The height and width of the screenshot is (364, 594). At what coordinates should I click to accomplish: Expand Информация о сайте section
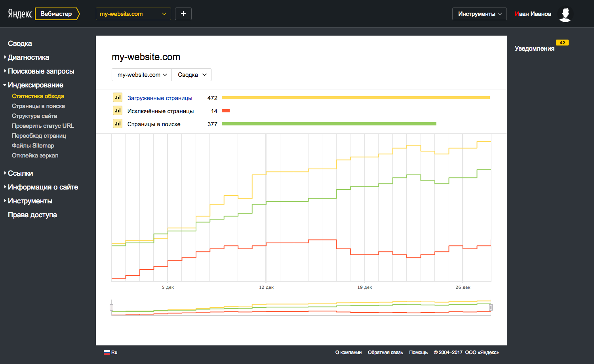coord(43,187)
